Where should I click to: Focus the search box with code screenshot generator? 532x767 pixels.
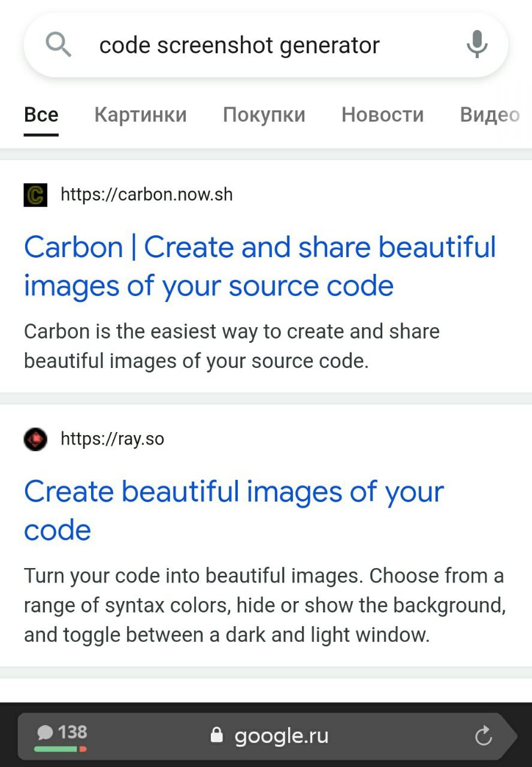(x=266, y=45)
